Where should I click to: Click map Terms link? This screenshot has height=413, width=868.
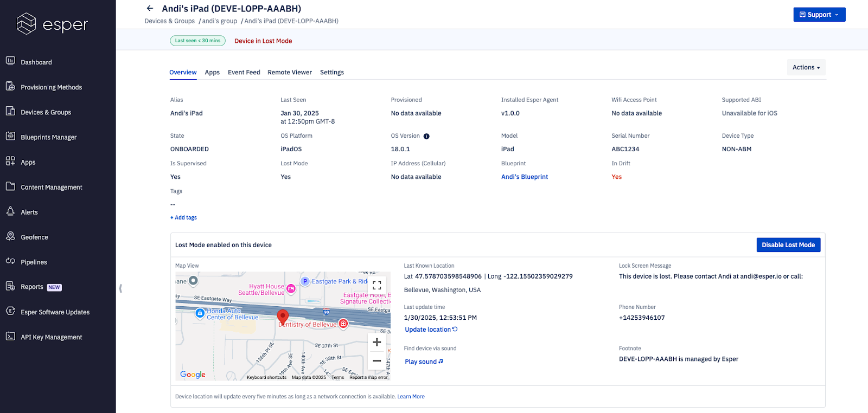point(337,377)
